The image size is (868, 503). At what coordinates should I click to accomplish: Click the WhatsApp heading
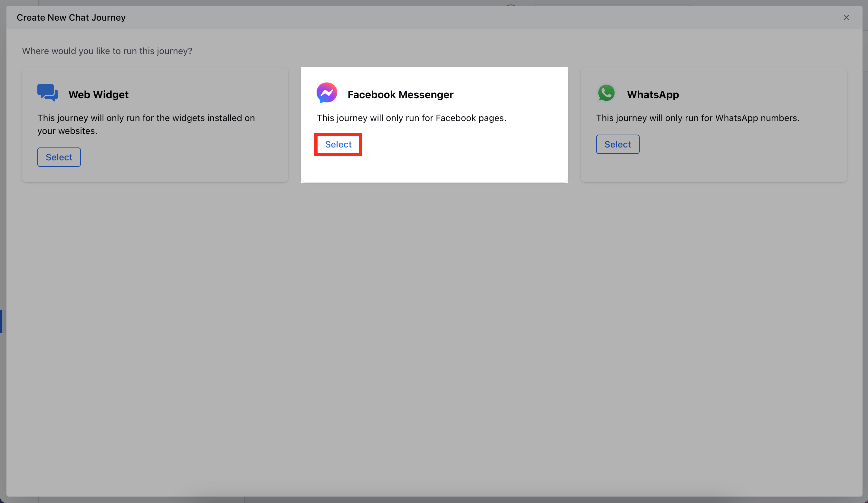tap(653, 94)
